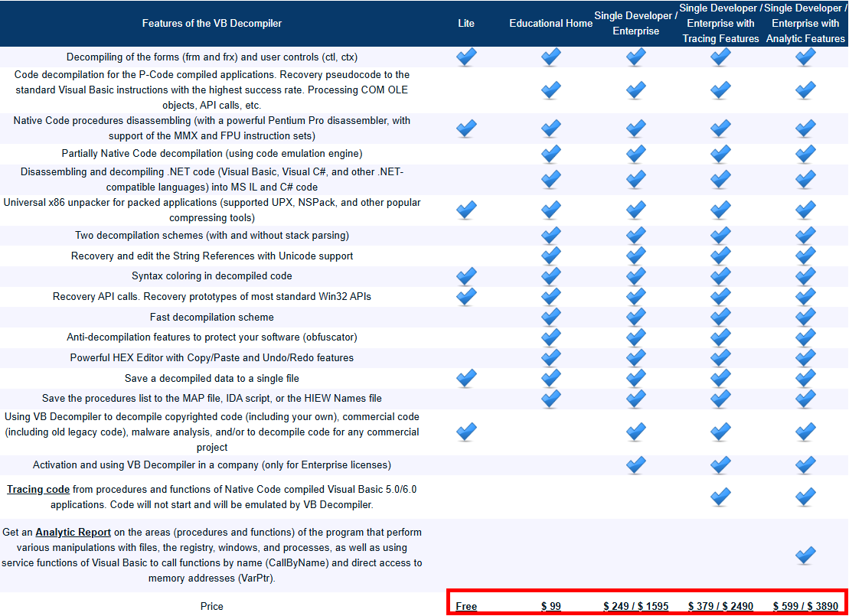The height and width of the screenshot is (616, 849).
Task: Click Single Developer checkmark for Activation in a company
Action: click(635, 465)
